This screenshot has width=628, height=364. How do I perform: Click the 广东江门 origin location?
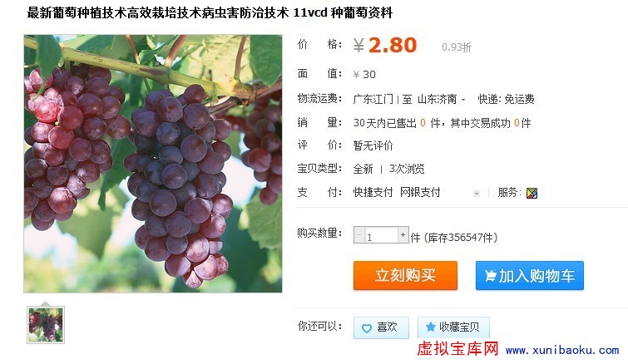(373, 99)
